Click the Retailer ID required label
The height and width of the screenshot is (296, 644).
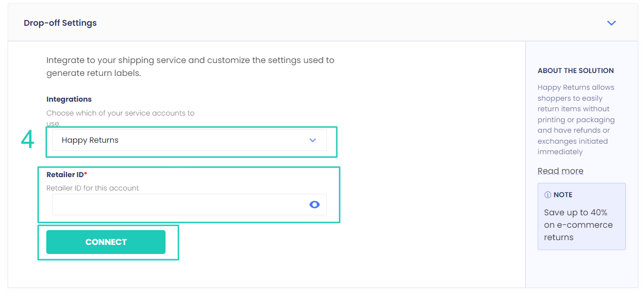tap(67, 175)
